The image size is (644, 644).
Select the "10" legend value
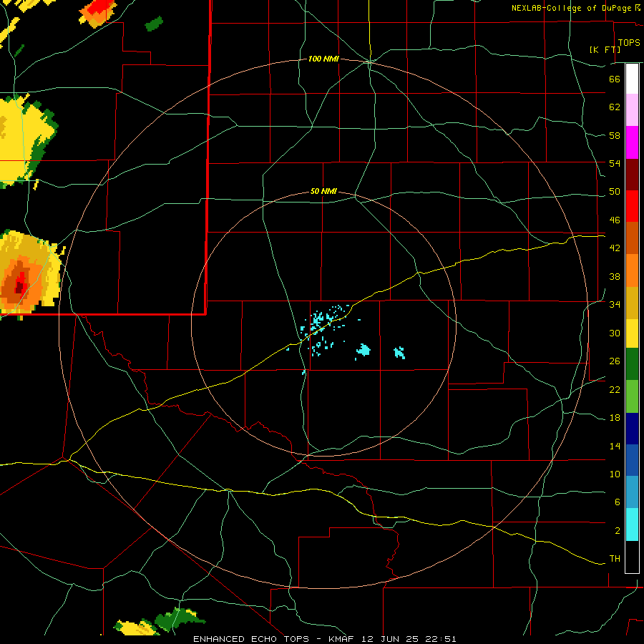[x=615, y=474]
